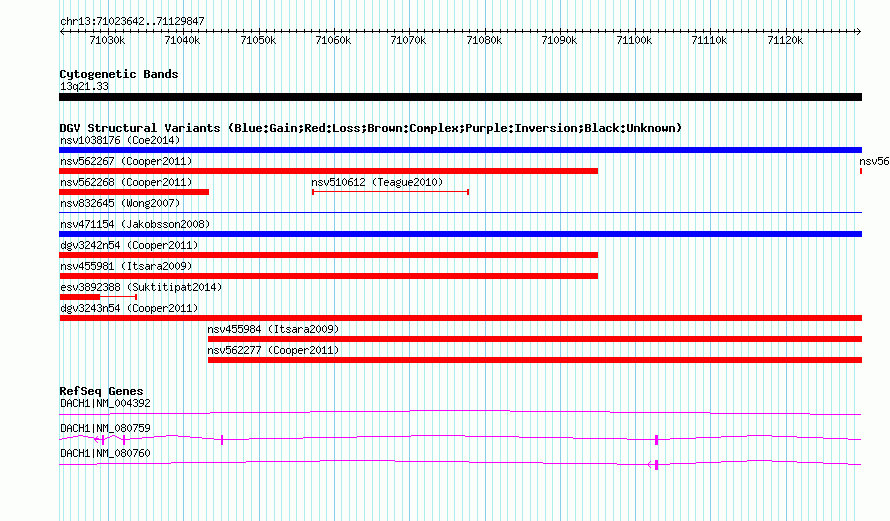Click the blue gain bar of nsv471154
The width and height of the screenshot is (890, 521).
coord(460,234)
